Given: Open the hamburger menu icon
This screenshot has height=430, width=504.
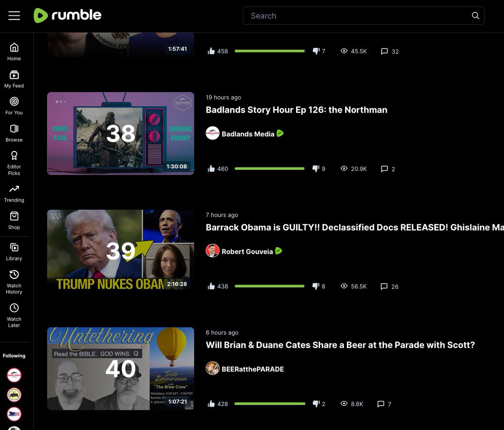Looking at the screenshot, I should point(14,16).
